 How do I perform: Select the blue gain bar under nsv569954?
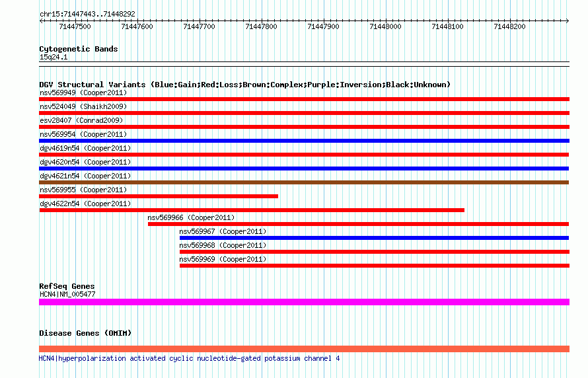[304, 141]
